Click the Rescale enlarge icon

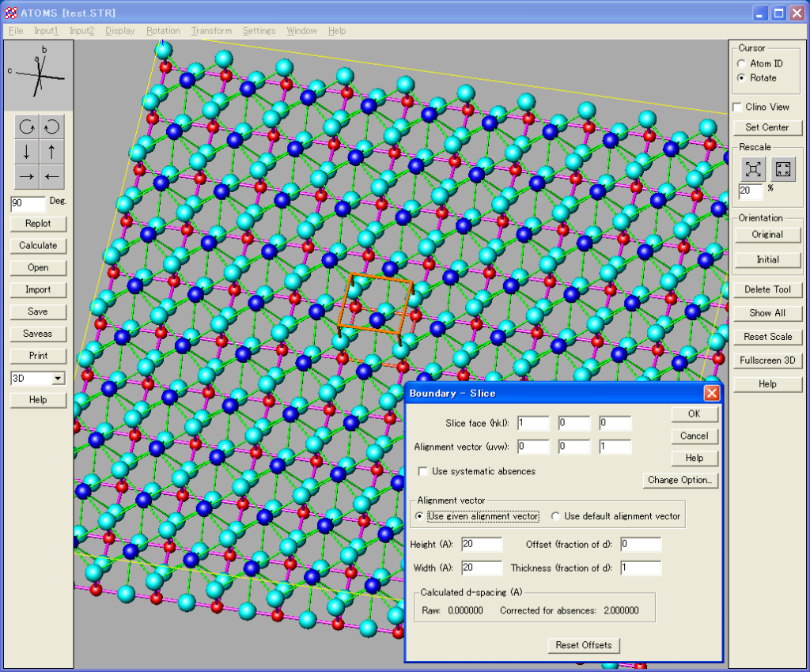click(x=753, y=168)
